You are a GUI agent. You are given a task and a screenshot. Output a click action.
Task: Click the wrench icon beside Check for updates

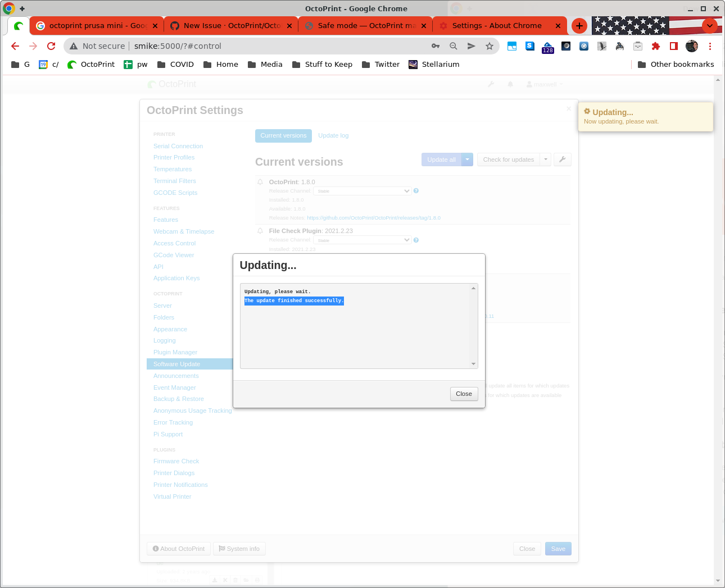563,159
